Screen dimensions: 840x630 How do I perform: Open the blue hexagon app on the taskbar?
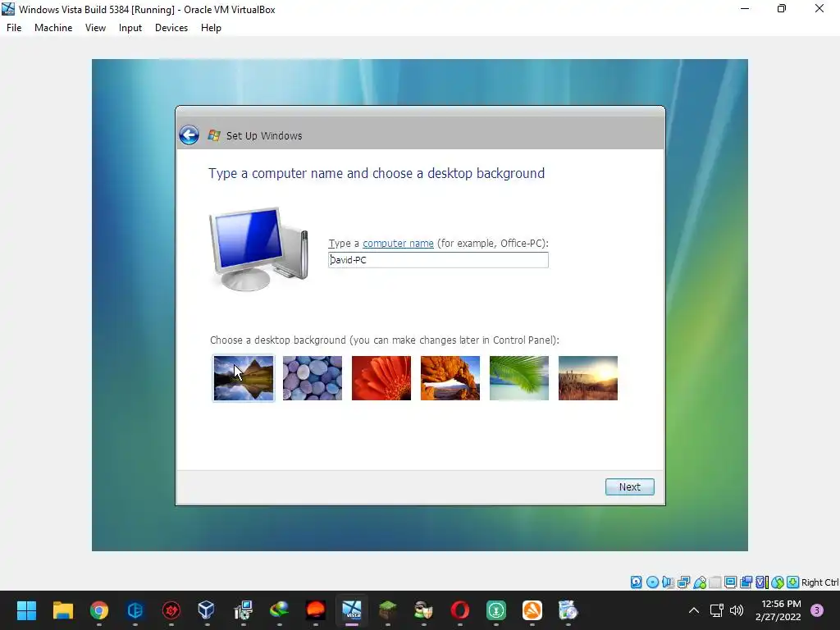(135, 610)
